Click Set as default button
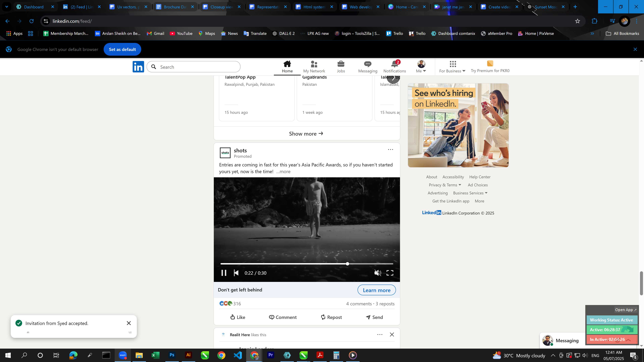The image size is (644, 362). pos(122,49)
